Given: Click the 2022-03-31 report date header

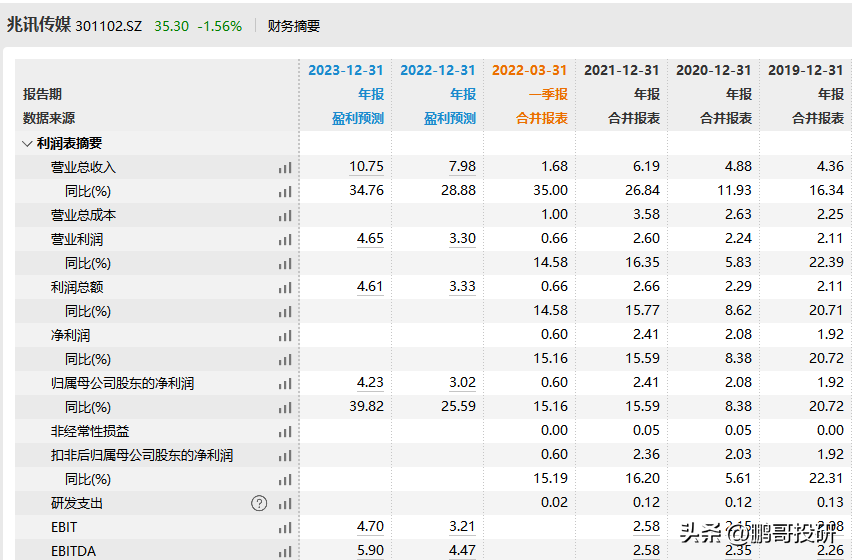Looking at the screenshot, I should pyautogui.click(x=529, y=71).
